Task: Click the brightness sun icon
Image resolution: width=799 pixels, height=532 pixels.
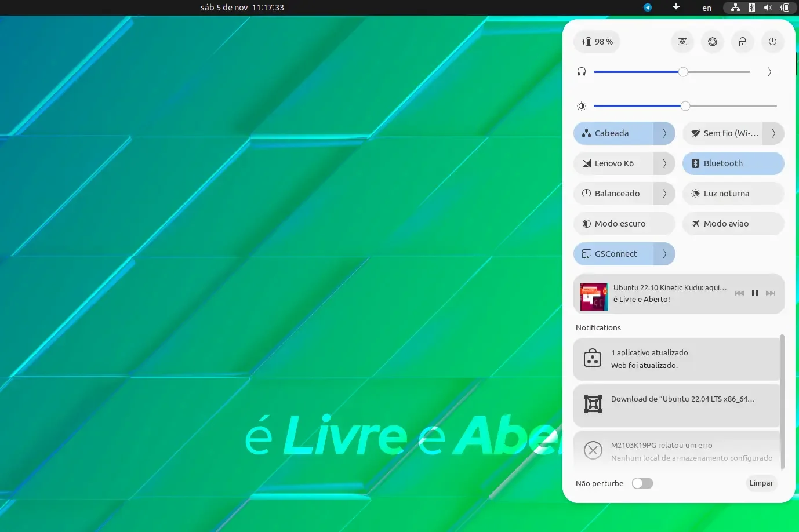Action: pos(582,106)
